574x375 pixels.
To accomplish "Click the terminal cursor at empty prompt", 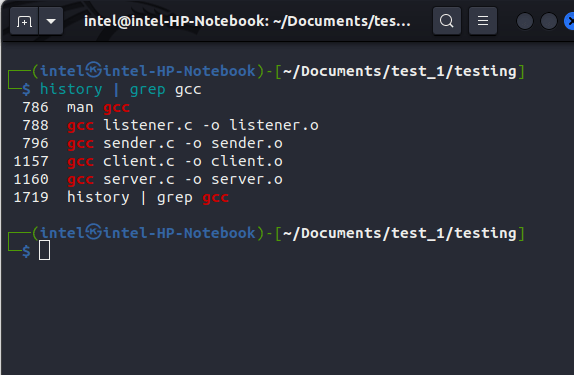I will coord(45,250).
